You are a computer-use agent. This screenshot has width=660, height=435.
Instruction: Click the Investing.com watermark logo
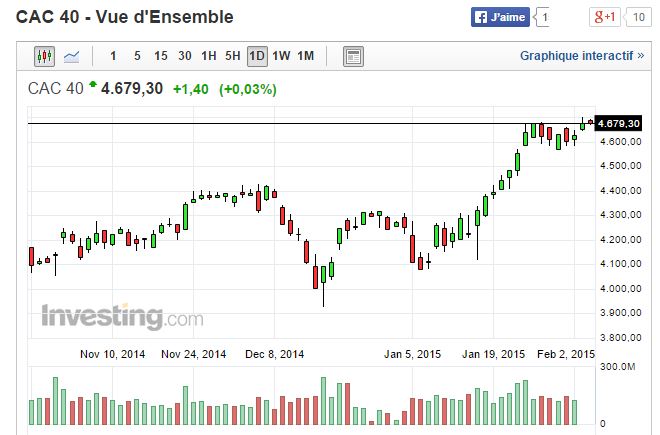click(121, 318)
